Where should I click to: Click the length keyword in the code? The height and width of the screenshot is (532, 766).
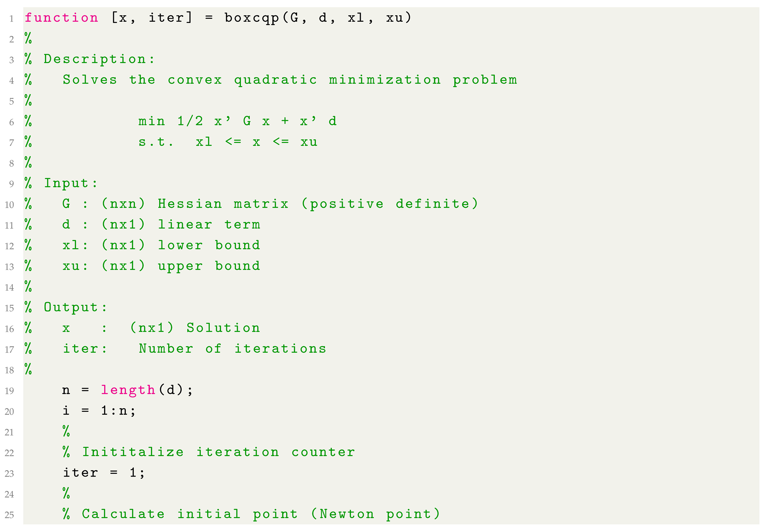point(128,390)
